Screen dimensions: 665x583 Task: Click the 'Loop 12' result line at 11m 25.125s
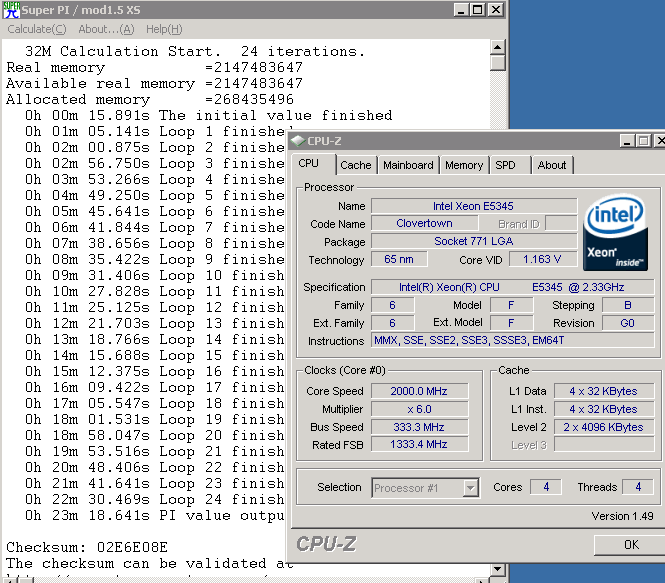[154, 307]
